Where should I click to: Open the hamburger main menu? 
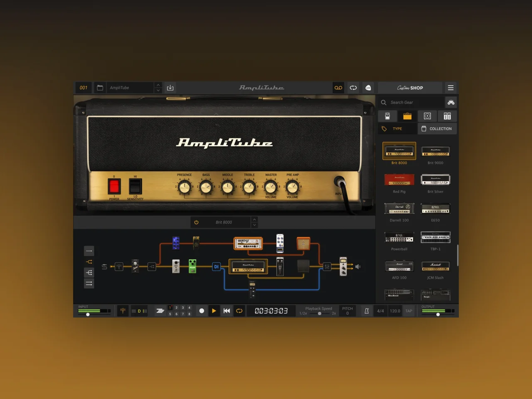pyautogui.click(x=451, y=88)
